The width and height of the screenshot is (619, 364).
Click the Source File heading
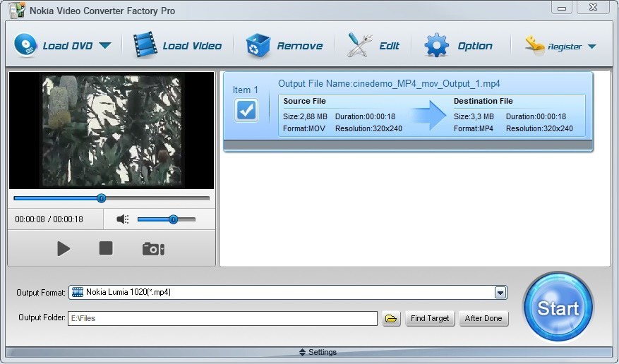pyautogui.click(x=304, y=101)
